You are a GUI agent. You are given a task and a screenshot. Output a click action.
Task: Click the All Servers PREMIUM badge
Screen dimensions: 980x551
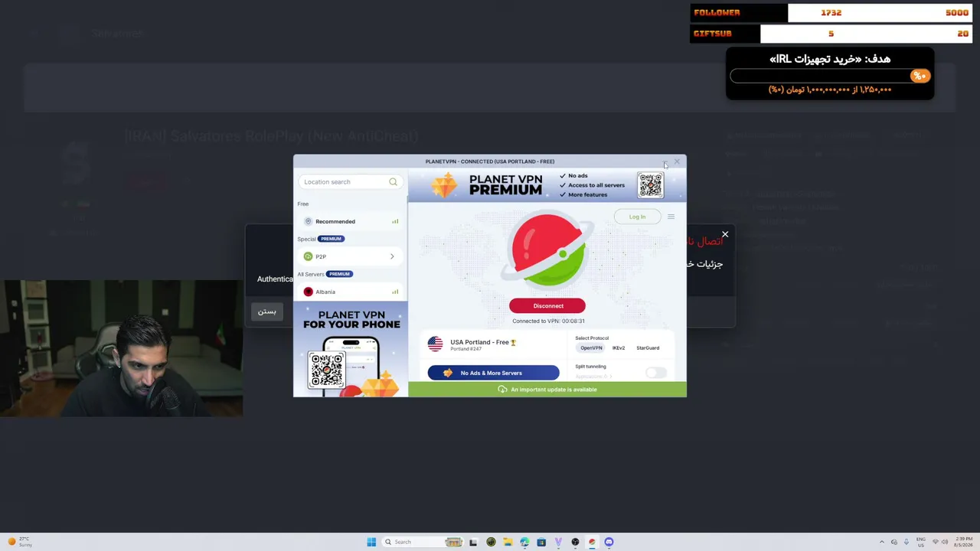339,274
